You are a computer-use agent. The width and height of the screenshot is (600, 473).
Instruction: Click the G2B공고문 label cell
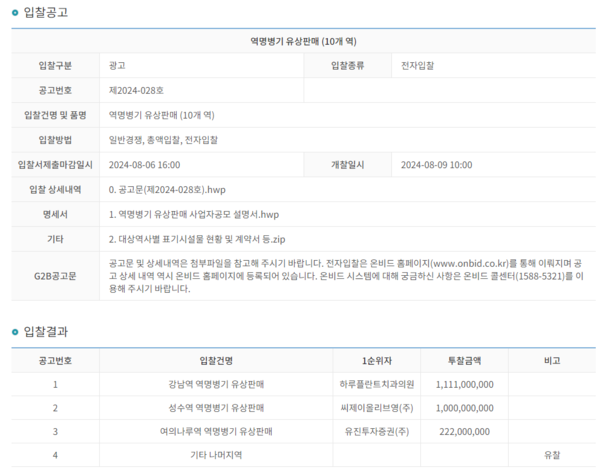point(55,276)
